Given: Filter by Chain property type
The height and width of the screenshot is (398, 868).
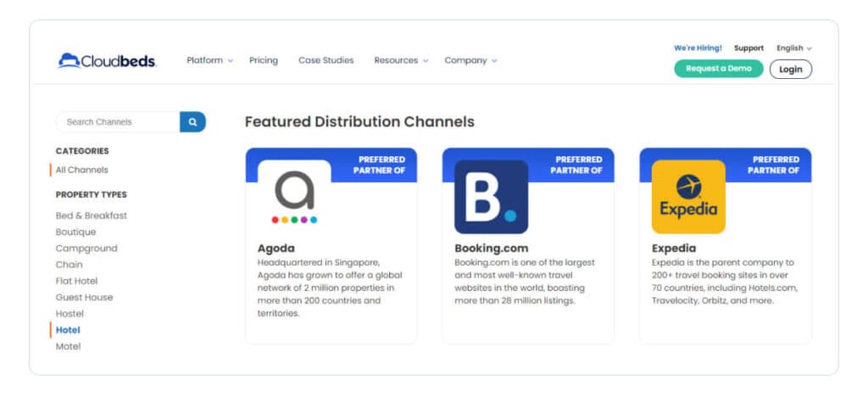Looking at the screenshot, I should pyautogui.click(x=70, y=265).
